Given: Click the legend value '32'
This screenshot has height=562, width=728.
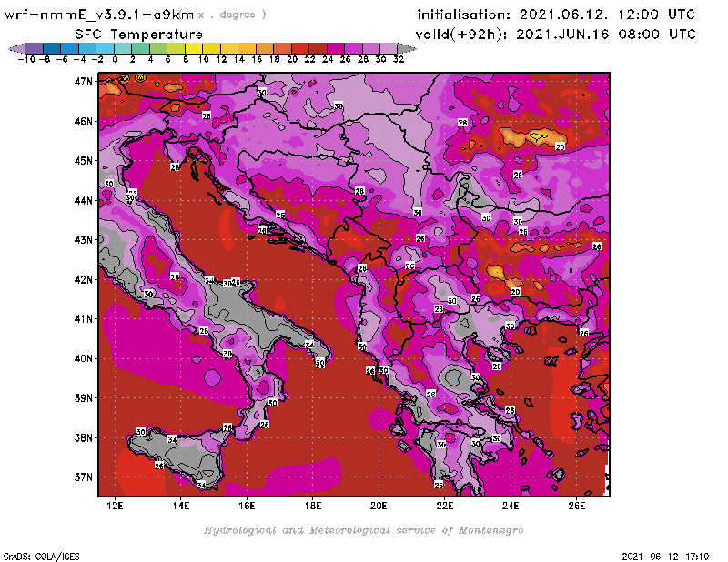Looking at the screenshot, I should point(399,59).
